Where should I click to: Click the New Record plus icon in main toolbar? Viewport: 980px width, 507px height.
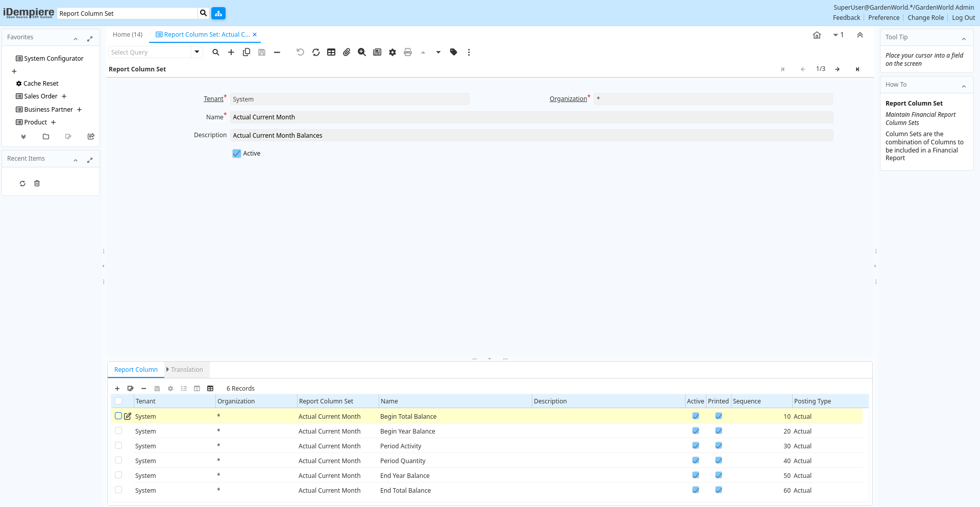pyautogui.click(x=231, y=52)
